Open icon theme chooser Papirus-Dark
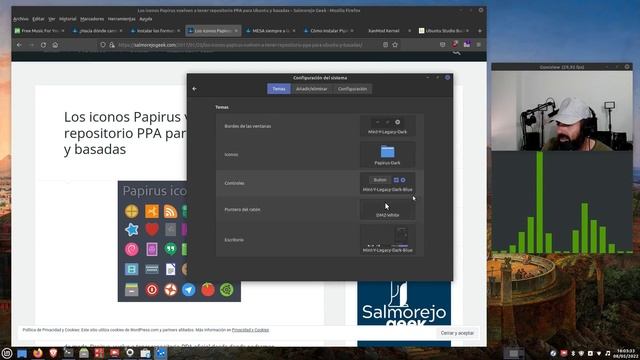The height and width of the screenshot is (360, 640). [387, 155]
